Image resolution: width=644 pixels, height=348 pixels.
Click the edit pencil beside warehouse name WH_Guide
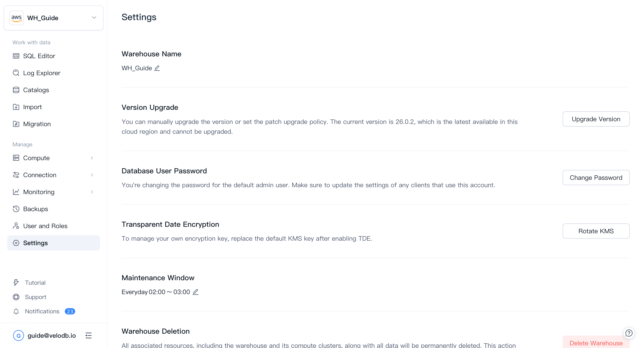[157, 68]
